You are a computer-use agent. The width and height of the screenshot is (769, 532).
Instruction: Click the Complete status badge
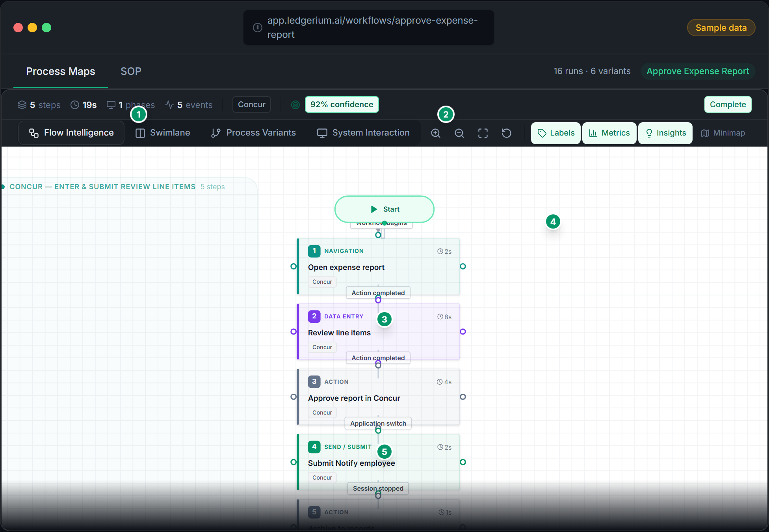coord(728,104)
